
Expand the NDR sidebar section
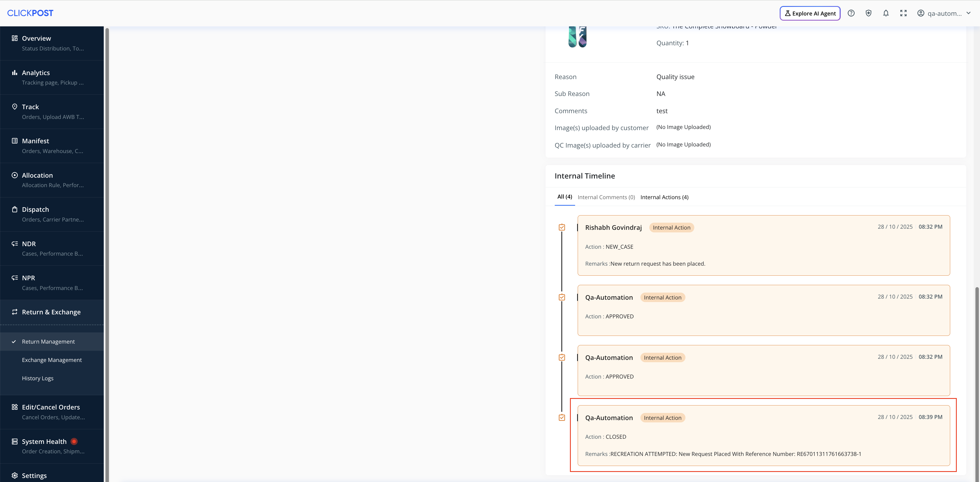pos(29,244)
